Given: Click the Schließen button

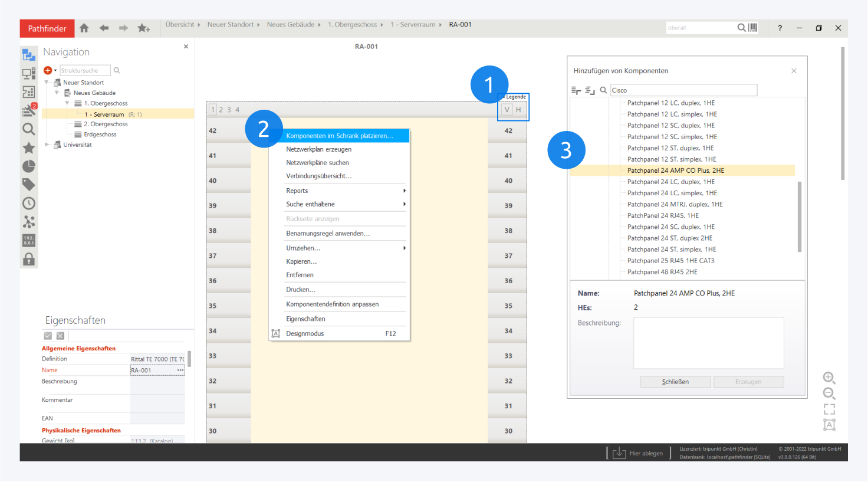Looking at the screenshot, I should [x=675, y=382].
